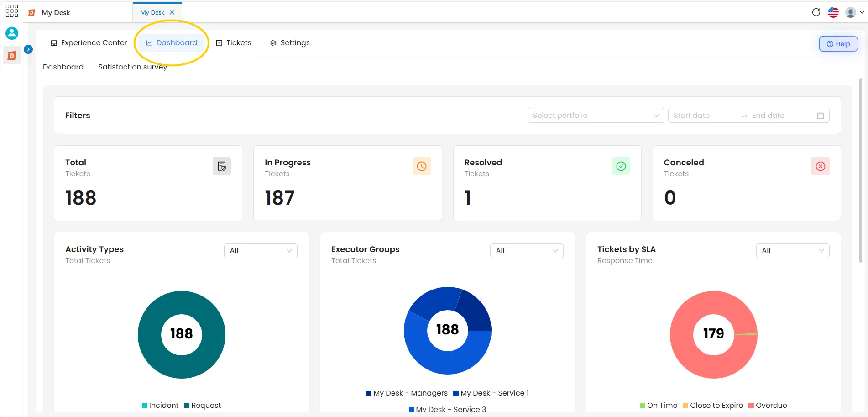
Task: Click the Help button
Action: (x=838, y=44)
